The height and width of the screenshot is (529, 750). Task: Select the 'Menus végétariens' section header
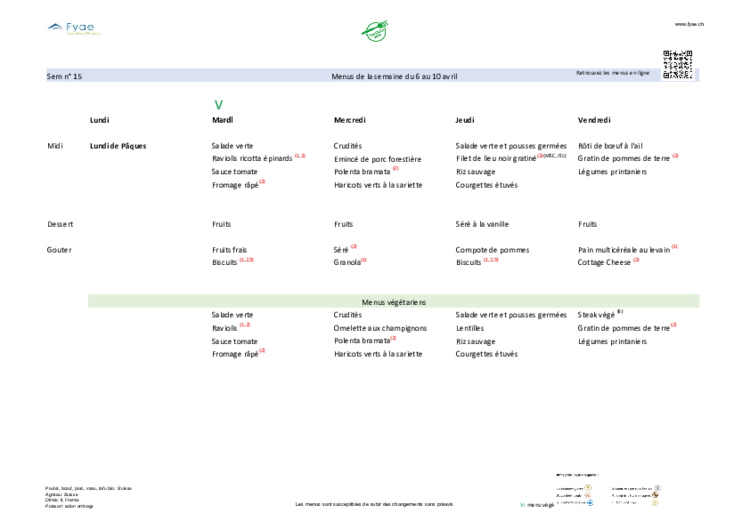pyautogui.click(x=394, y=302)
